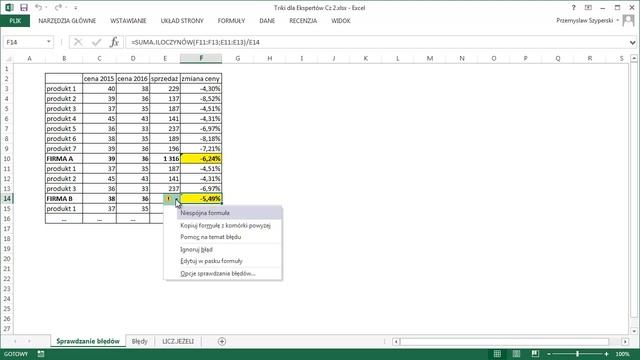Switch to WSTAWIANIE ribbon tab

[x=128, y=21]
